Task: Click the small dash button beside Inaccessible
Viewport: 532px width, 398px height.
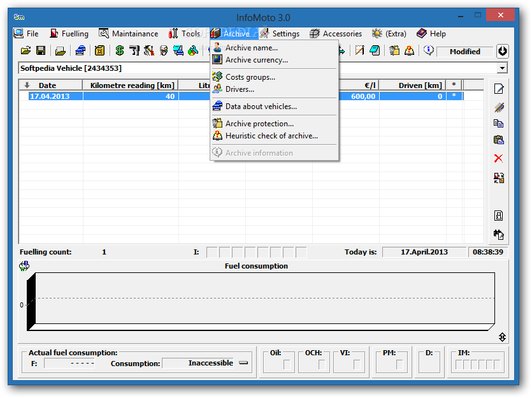Action: click(243, 363)
